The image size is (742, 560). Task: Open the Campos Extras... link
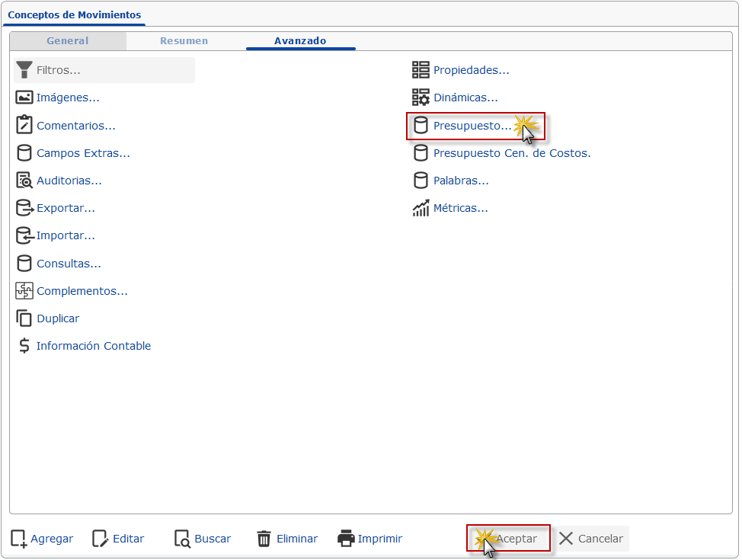[83, 153]
